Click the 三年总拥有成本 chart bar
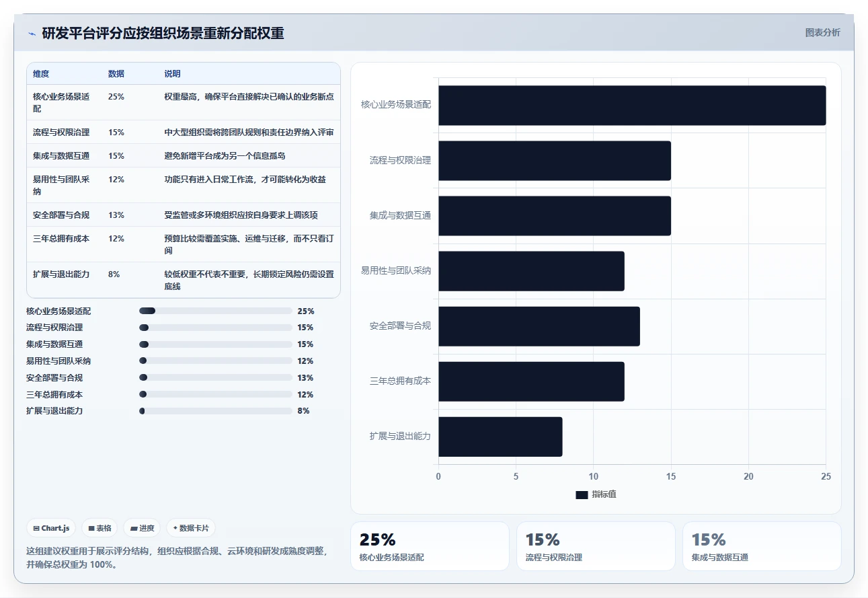The image size is (868, 598). pyautogui.click(x=531, y=381)
